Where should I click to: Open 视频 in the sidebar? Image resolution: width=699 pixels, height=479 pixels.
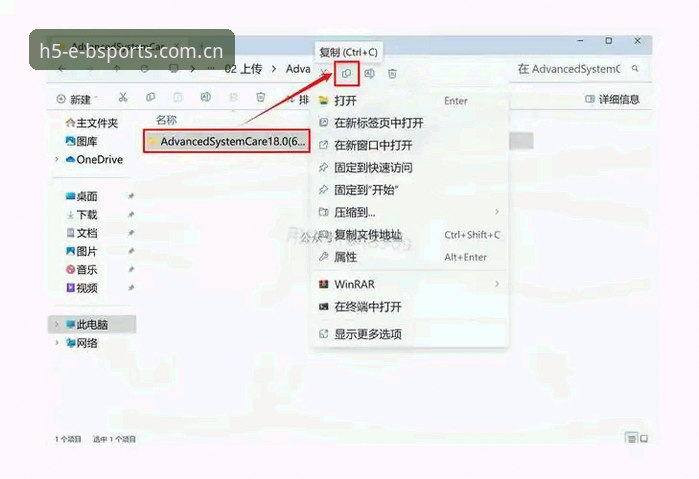coord(81,288)
